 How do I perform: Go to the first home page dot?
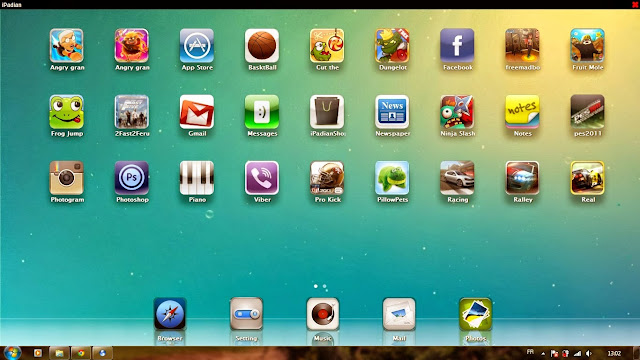(x=316, y=286)
